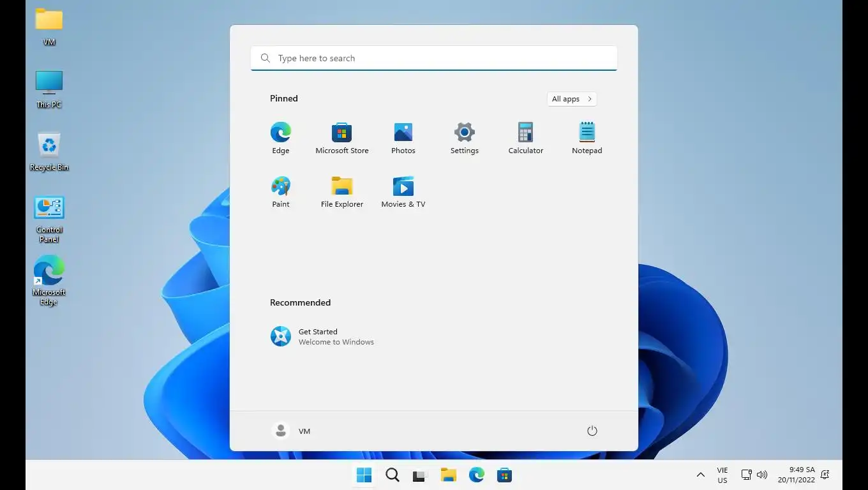Launch Microsoft Store from pinned apps
Screen dimensions: 868x490
tap(342, 138)
